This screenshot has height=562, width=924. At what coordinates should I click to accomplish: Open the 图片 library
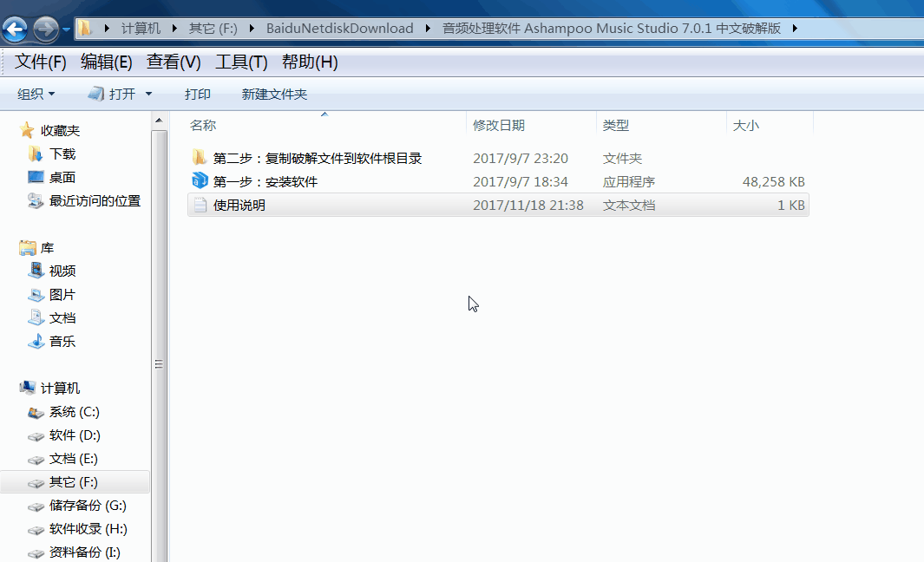coord(62,295)
